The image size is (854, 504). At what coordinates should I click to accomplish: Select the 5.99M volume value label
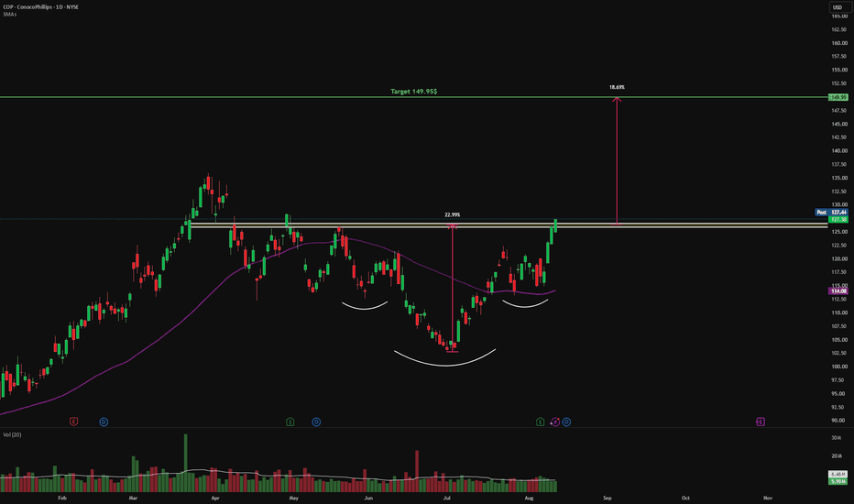(838, 482)
